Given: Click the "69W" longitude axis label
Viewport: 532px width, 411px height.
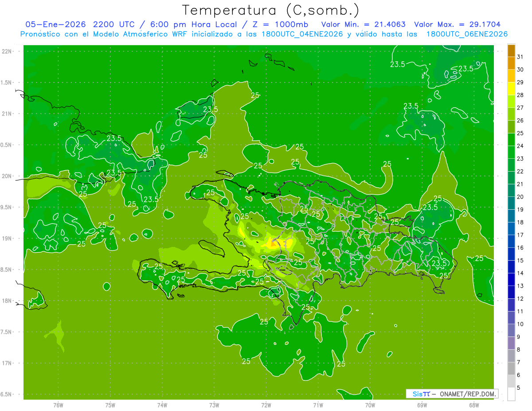Looking at the screenshot, I should click(422, 405).
